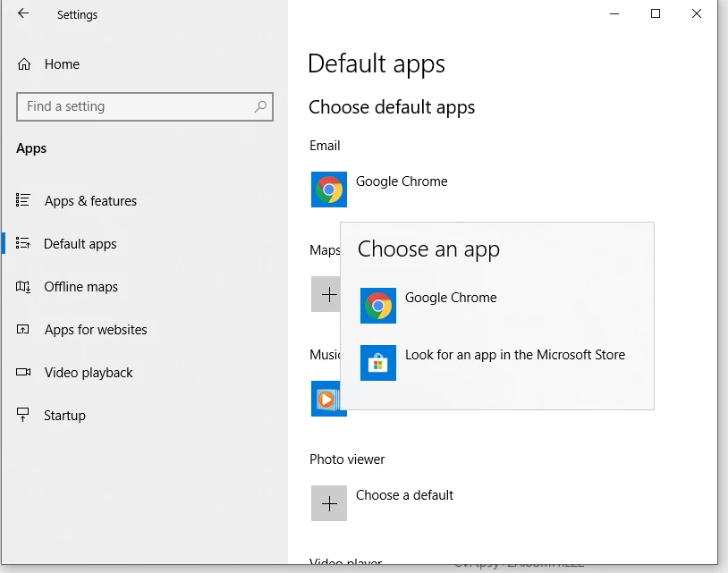Click the search magnifier icon
Screen dimensions: 728x573
click(260, 106)
